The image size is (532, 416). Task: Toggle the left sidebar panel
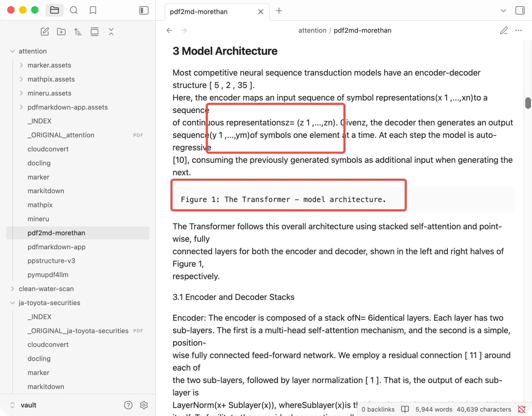[x=144, y=10]
